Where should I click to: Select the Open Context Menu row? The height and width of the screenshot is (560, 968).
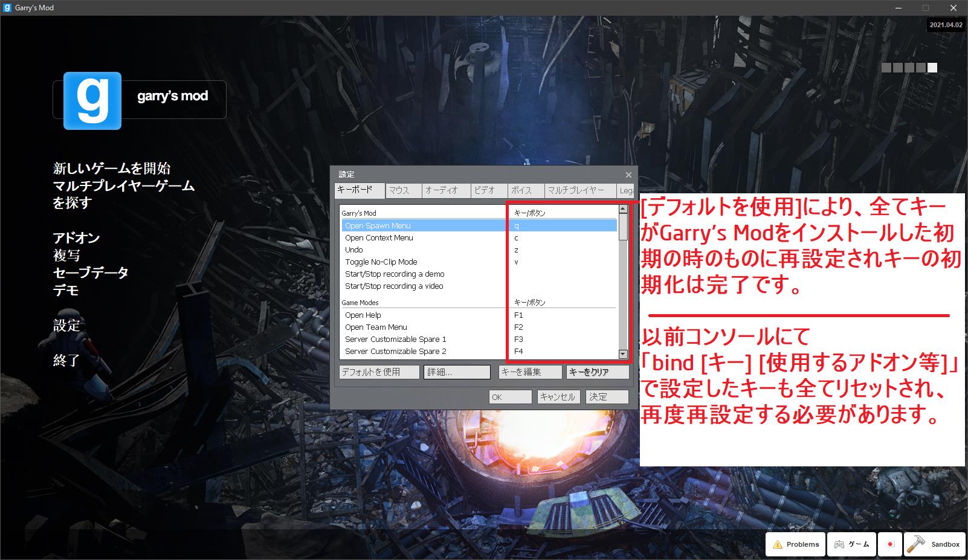tap(479, 237)
